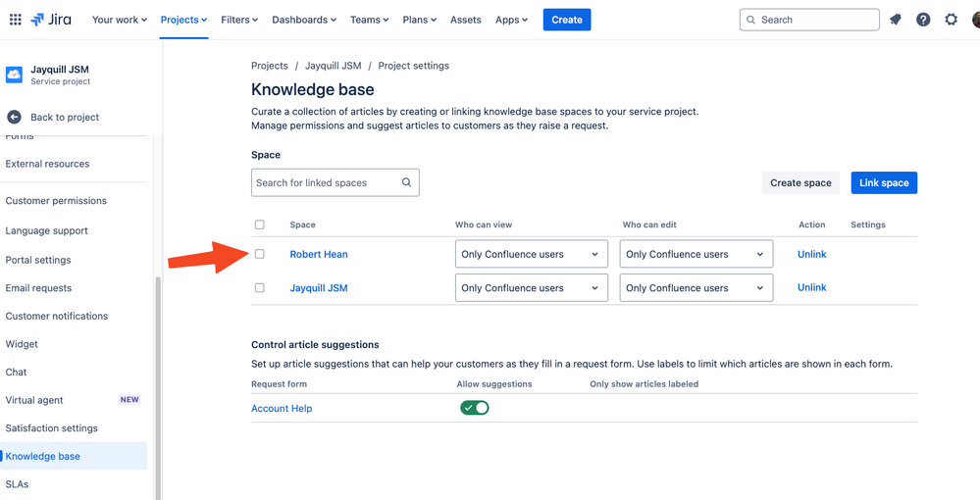Click the user profile avatar
This screenshot has height=500, width=980.
(x=976, y=20)
